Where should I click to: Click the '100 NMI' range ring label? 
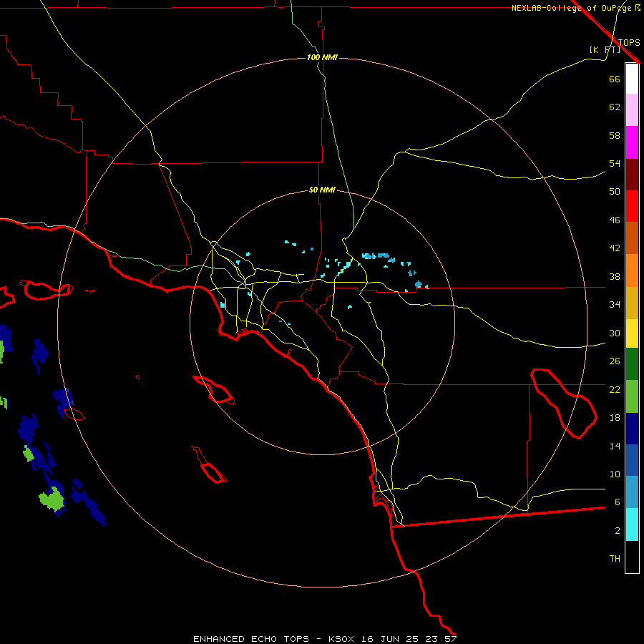click(322, 57)
